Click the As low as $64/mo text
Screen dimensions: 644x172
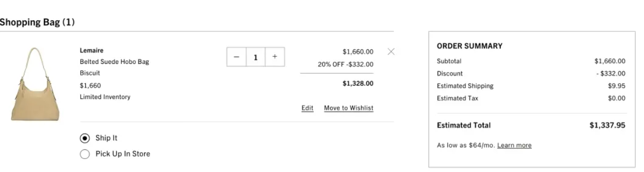pyautogui.click(x=466, y=145)
